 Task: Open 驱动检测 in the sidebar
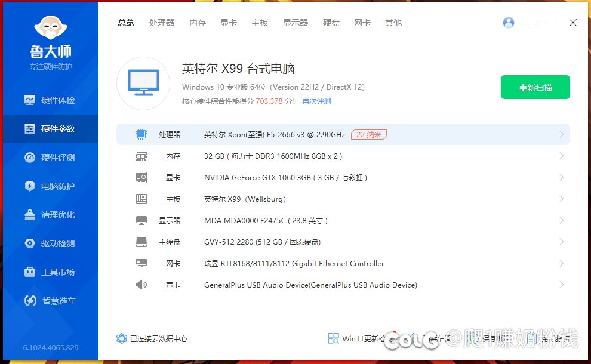(51, 243)
